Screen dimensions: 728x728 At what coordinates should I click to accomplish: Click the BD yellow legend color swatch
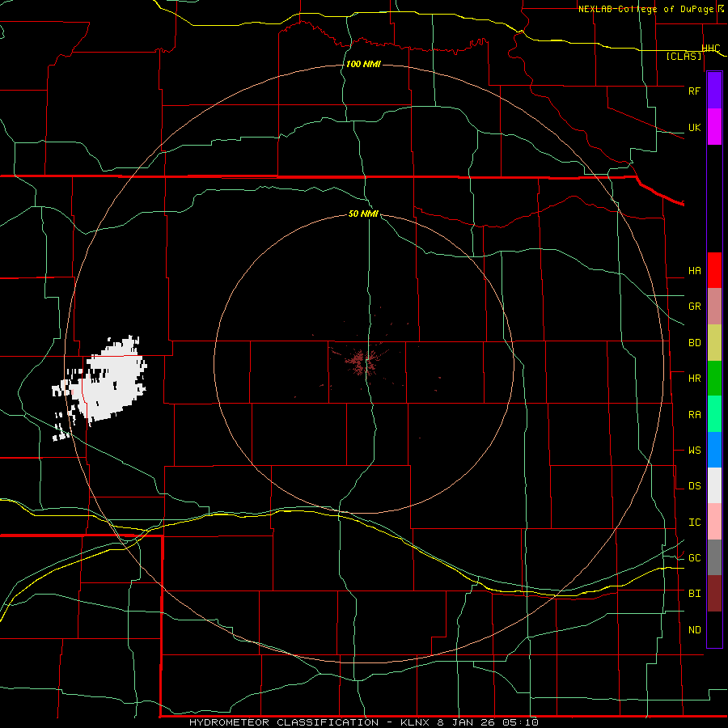click(714, 343)
